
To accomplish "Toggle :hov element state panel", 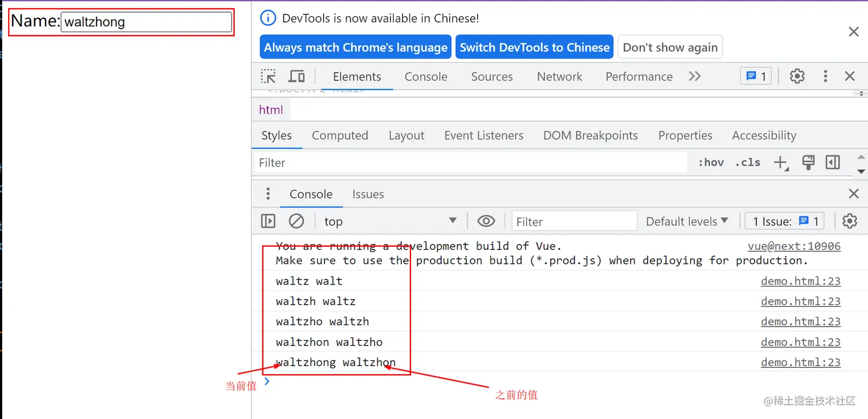I will (711, 162).
